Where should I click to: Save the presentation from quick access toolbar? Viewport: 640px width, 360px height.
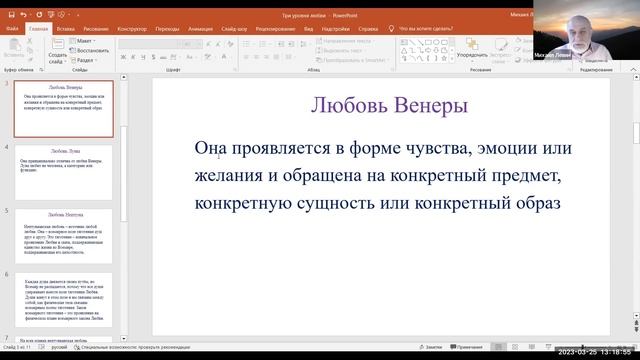(x=11, y=15)
